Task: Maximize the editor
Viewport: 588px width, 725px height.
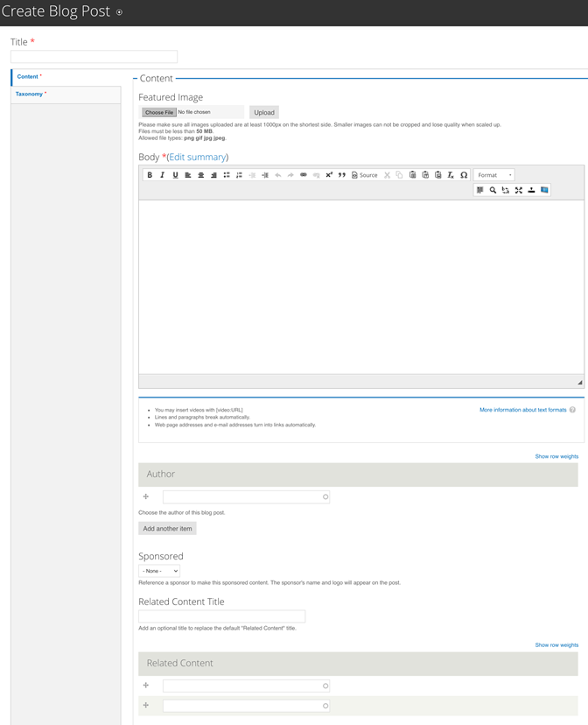Action: pos(519,190)
